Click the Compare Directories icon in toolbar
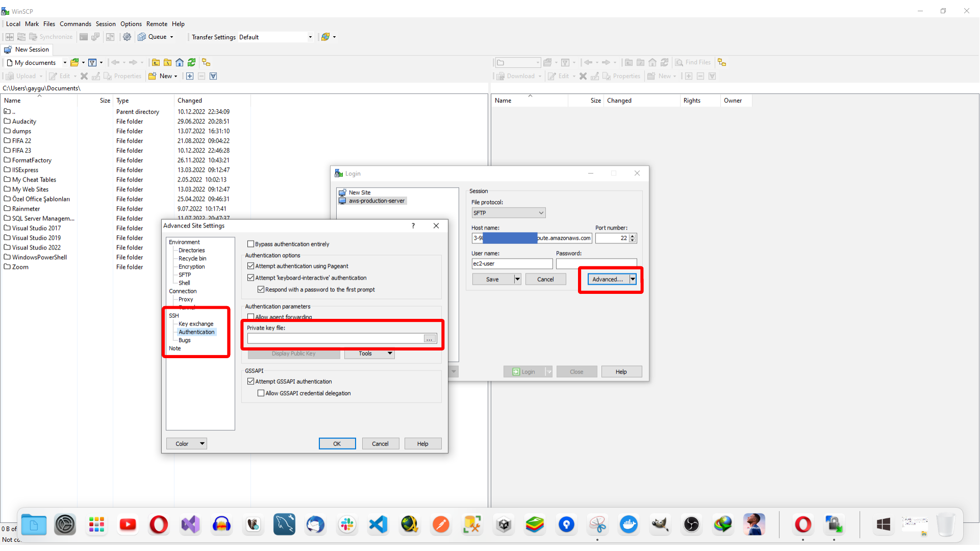 [10, 37]
